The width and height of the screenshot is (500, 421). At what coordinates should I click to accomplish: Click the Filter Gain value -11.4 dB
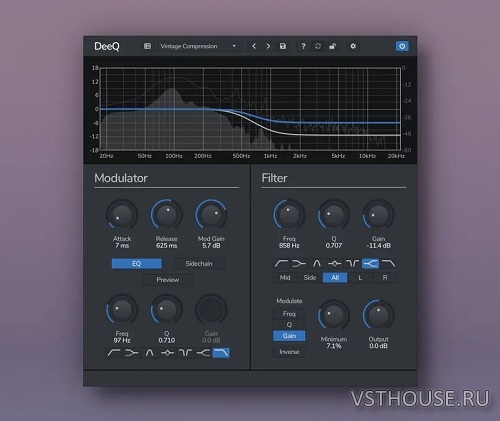coord(378,246)
